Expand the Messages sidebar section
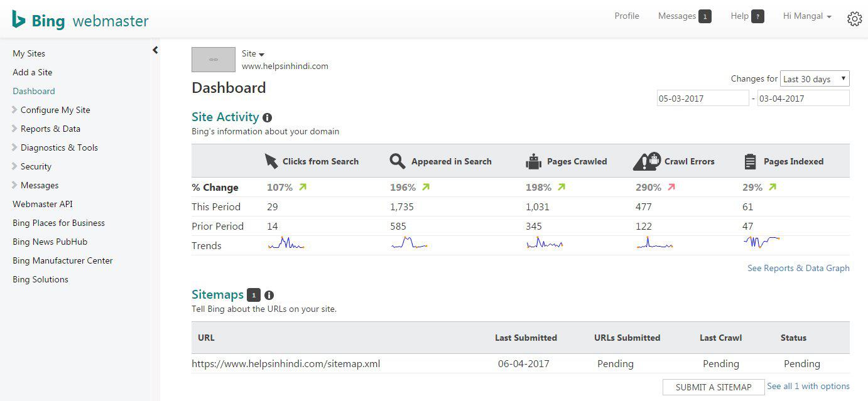This screenshot has width=868, height=401. tap(36, 185)
